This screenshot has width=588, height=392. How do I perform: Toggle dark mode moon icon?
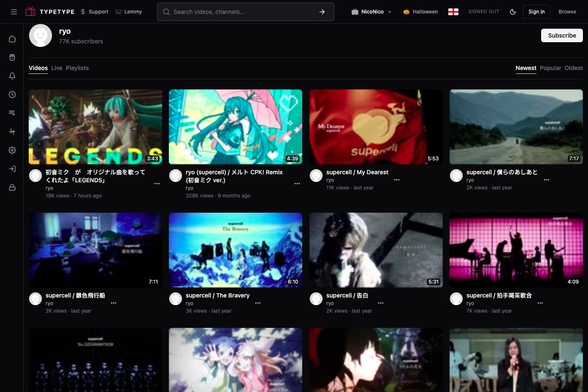(513, 12)
